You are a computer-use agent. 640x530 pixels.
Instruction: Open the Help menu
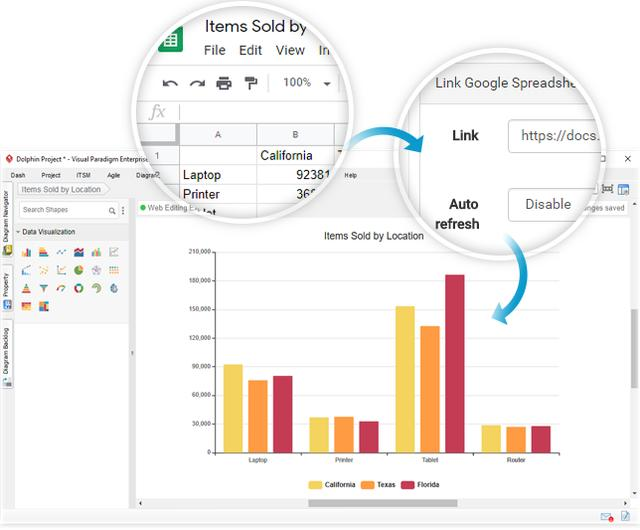(350, 175)
